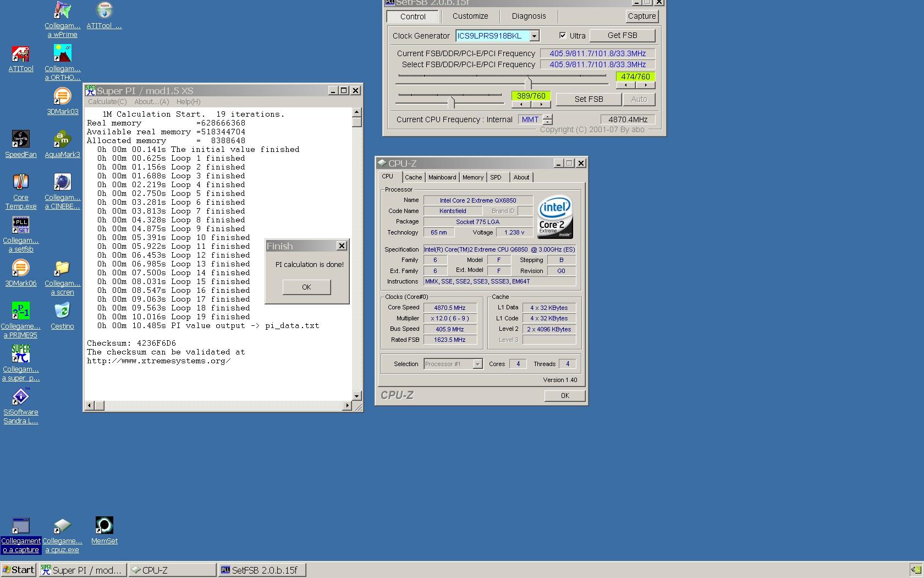
Task: Click the Capture button in SetFSB
Action: pyautogui.click(x=642, y=16)
